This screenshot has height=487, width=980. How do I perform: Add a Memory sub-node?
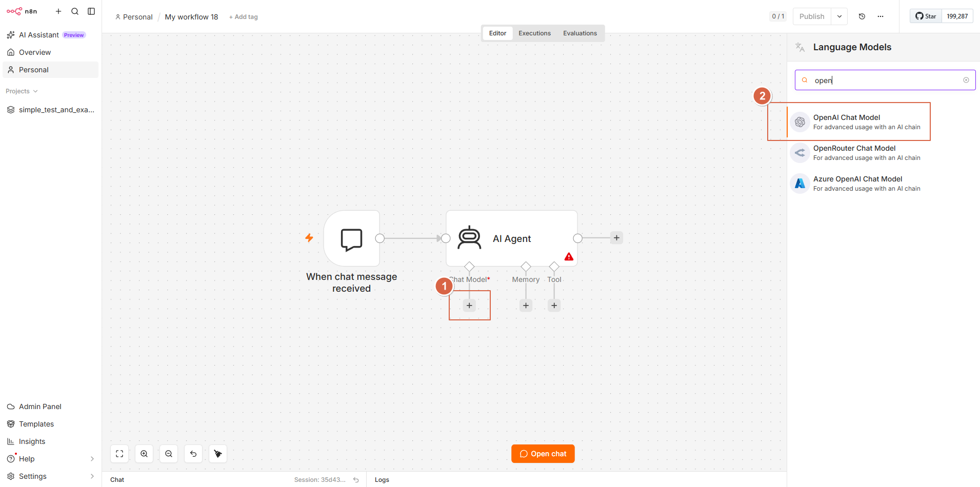point(526,306)
